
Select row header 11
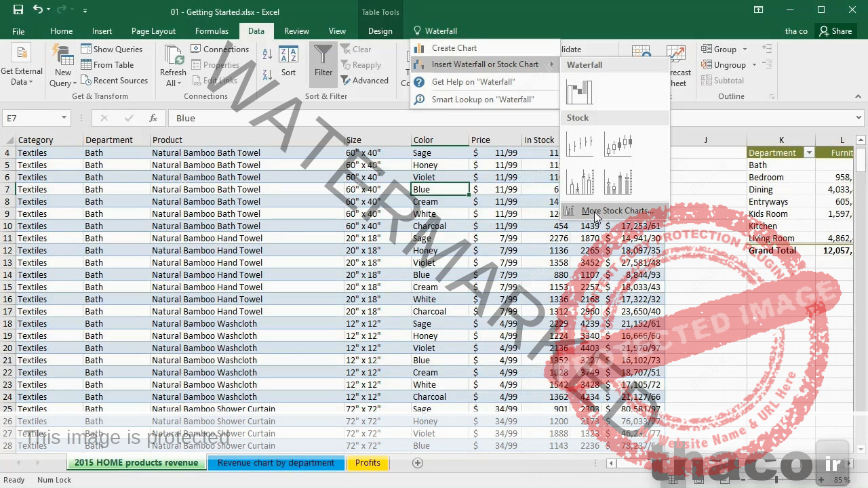pos(8,238)
